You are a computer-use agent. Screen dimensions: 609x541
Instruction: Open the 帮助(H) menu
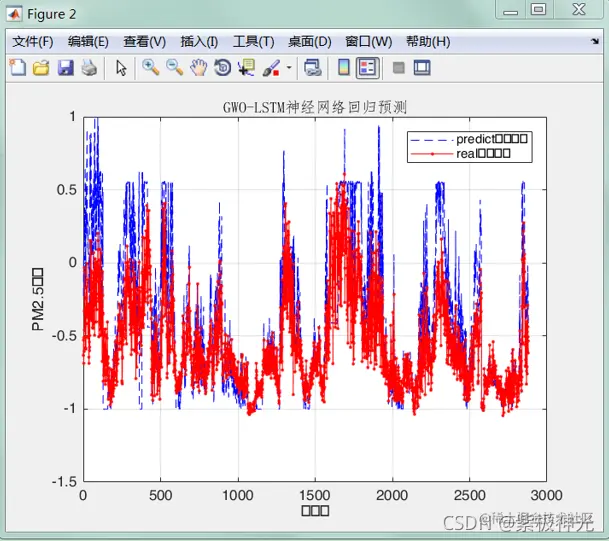[428, 42]
